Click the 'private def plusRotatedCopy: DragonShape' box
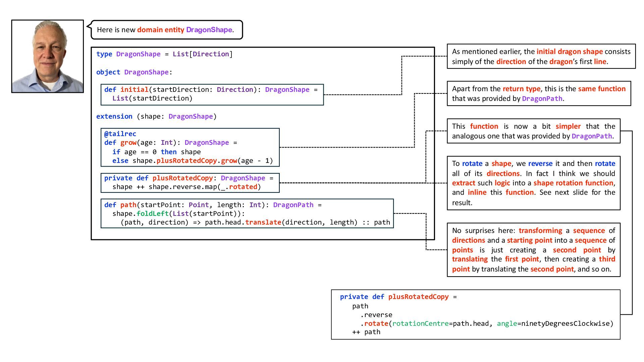This screenshot has height=362, width=644. pyautogui.click(x=190, y=182)
